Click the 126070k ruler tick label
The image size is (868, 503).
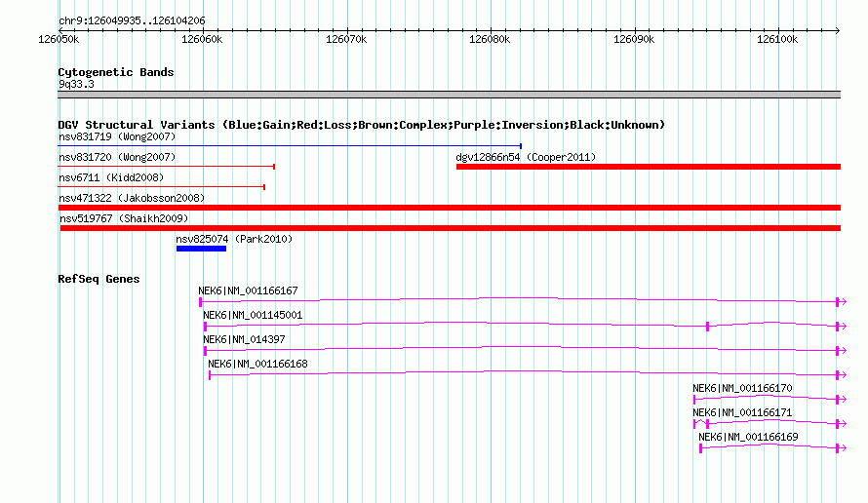tap(346, 39)
